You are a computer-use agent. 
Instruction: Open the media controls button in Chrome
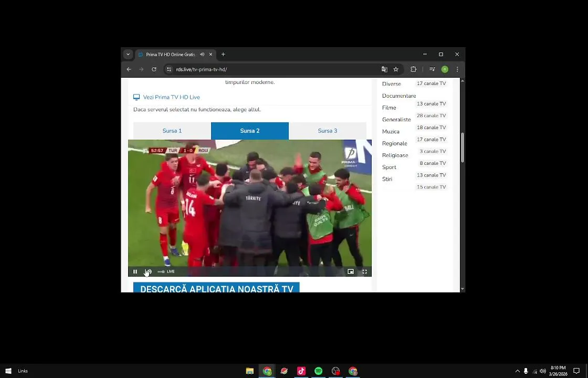[432, 69]
